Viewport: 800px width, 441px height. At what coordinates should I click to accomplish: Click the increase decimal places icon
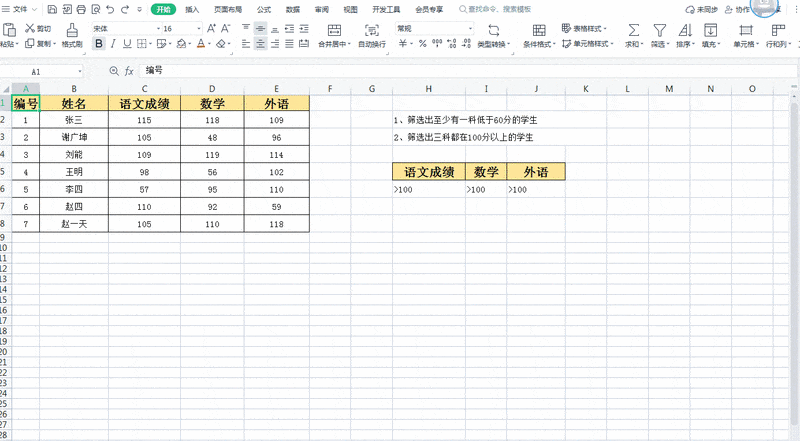tap(452, 44)
